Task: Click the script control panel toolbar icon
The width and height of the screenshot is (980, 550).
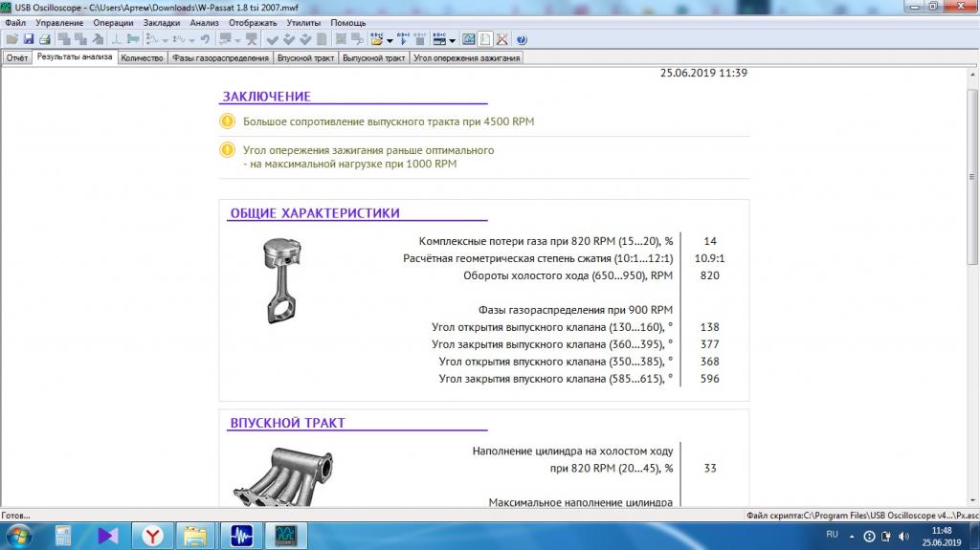Action: tap(439, 39)
